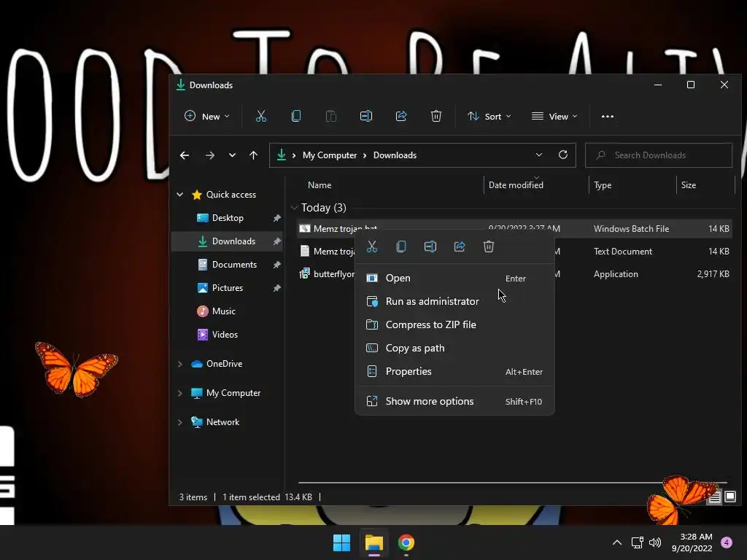Select Desktop in Quick access
The height and width of the screenshot is (560, 747).
click(x=228, y=218)
